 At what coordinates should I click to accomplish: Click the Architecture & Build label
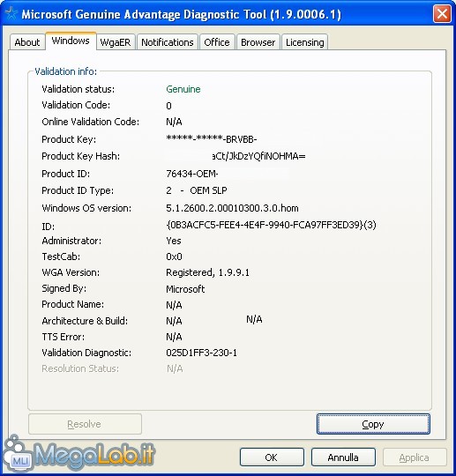pos(85,321)
